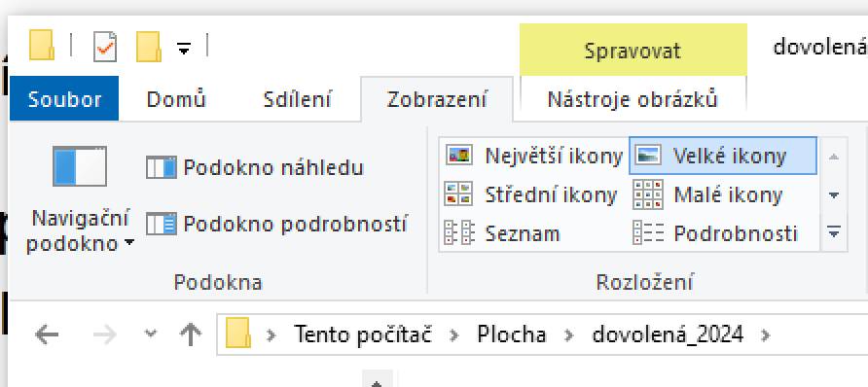Click the new folder icon in quick access toolbar
The image size is (868, 387).
(x=148, y=47)
